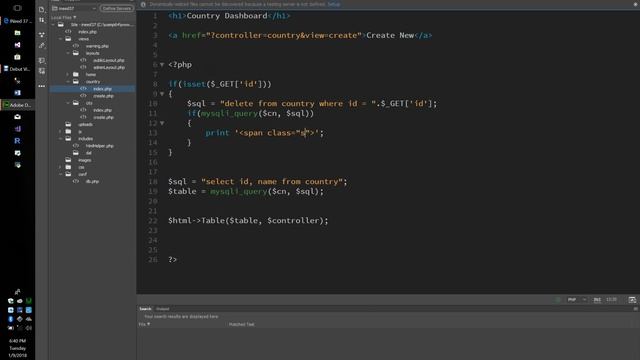The width and height of the screenshot is (640, 360).
Task: Click the 6:40 PM taskbar clock
Action: (x=17, y=340)
